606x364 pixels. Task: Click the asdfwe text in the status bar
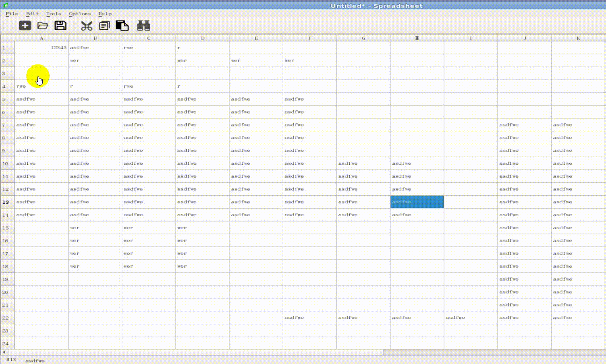tap(34, 361)
